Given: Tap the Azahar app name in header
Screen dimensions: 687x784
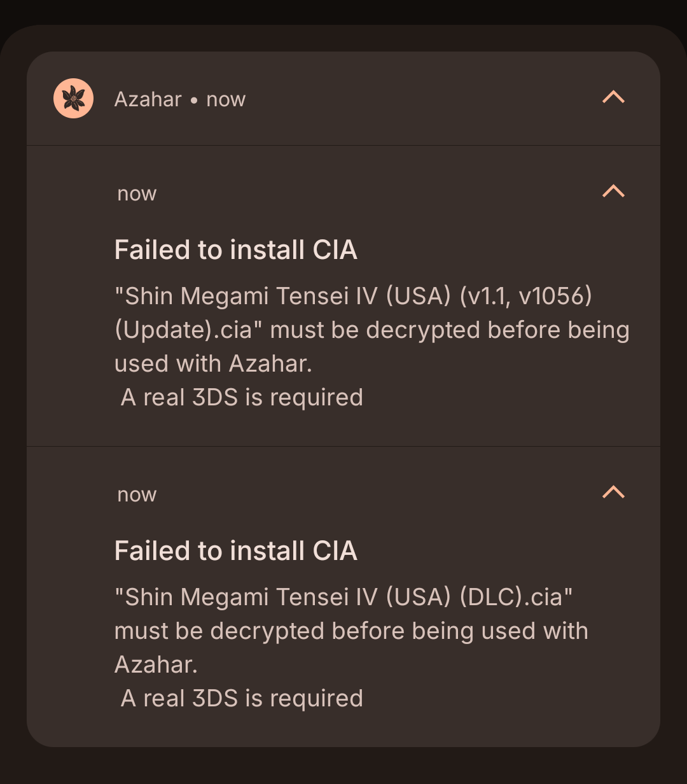Looking at the screenshot, I should (x=148, y=99).
